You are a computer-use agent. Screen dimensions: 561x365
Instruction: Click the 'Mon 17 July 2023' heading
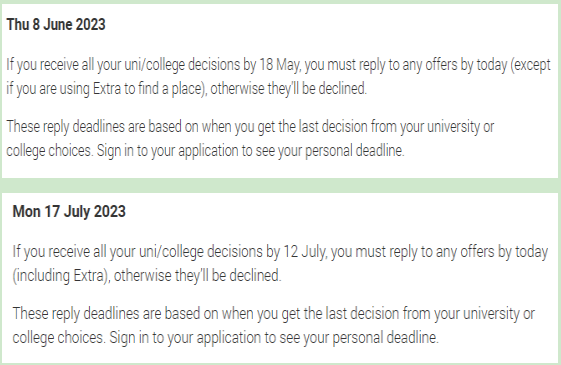(69, 211)
